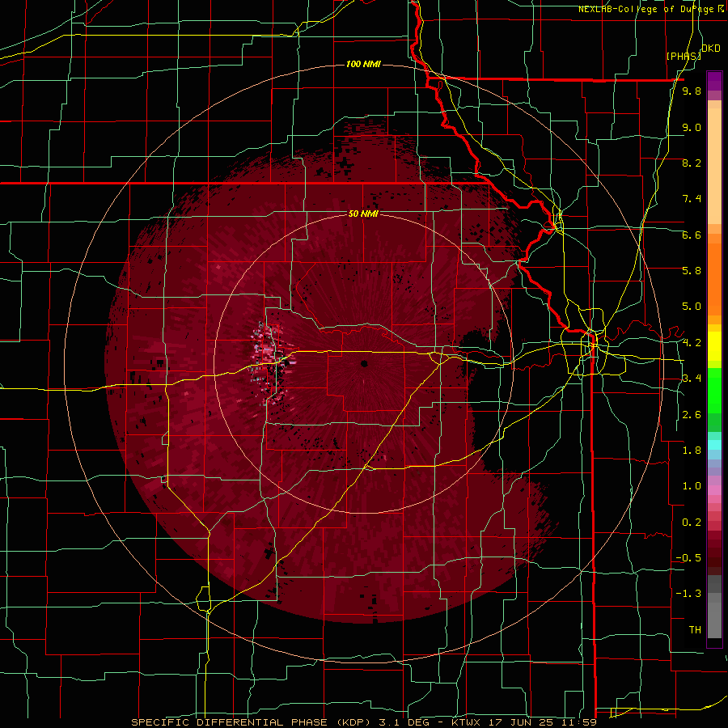The image size is (728, 728).
Task: Select the -0.5 scale value
Action: (688, 558)
